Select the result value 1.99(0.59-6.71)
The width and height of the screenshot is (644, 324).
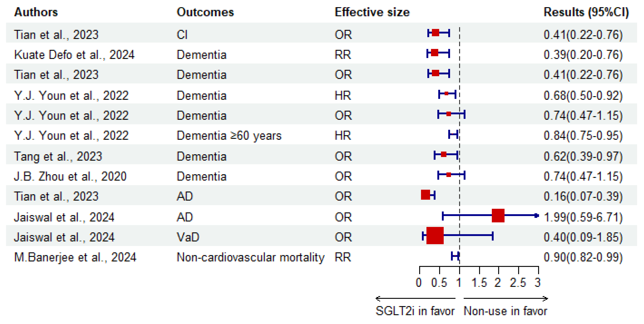[x=583, y=217]
